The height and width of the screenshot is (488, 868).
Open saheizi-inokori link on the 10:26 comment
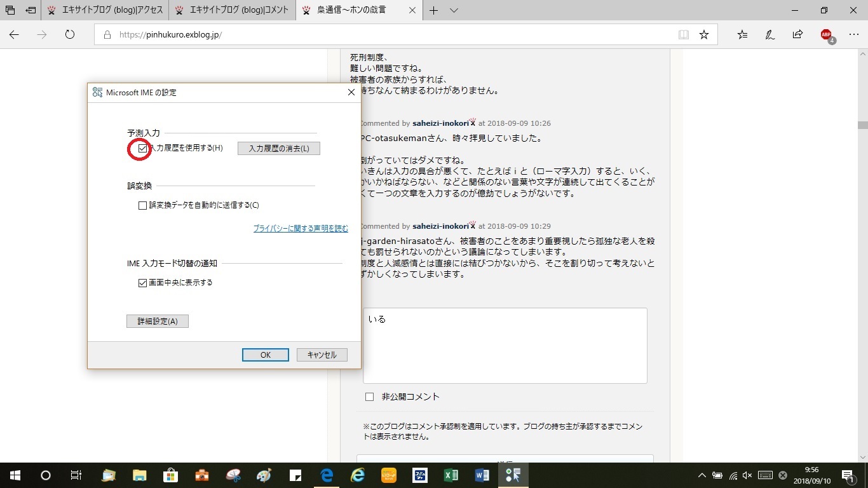click(440, 123)
